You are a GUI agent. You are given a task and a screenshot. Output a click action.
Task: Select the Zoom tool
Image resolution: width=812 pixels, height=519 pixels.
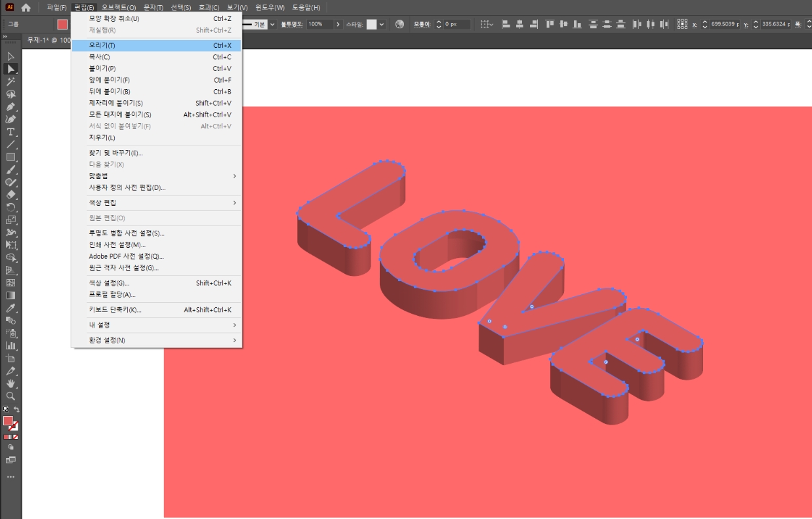(x=10, y=396)
